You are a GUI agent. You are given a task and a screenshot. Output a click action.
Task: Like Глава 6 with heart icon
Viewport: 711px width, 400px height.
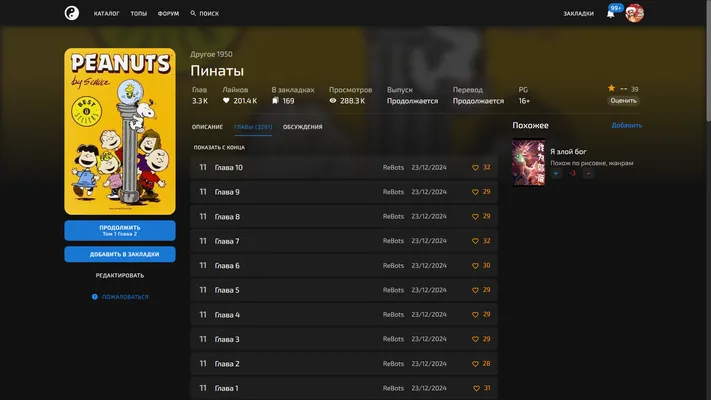click(475, 265)
